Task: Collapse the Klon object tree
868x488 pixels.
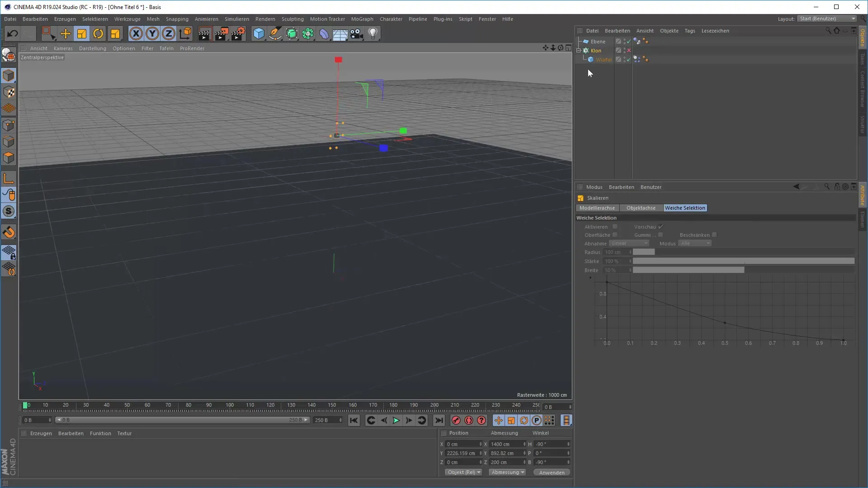Action: coord(579,51)
